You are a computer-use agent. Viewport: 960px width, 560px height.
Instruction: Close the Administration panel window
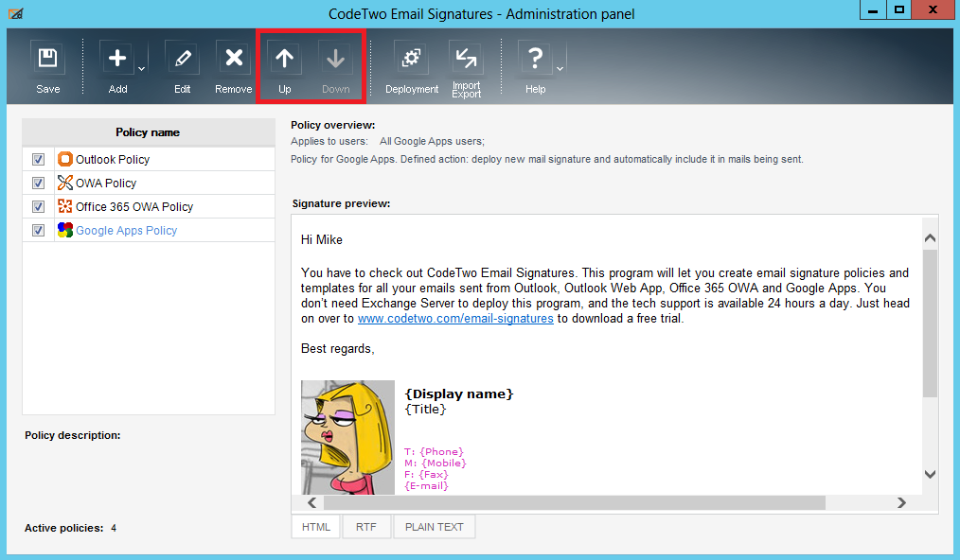point(933,9)
